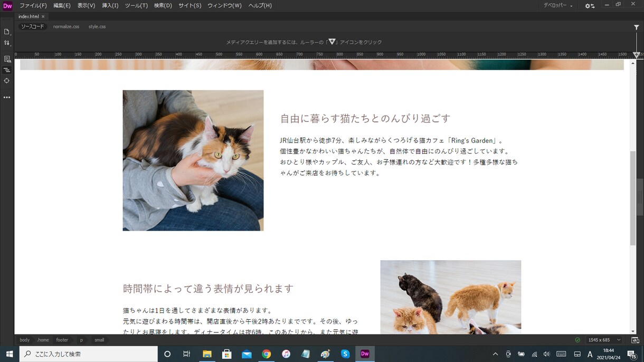This screenshot has width=644, height=362.
Task: Open File Explorer from the taskbar
Action: tap(207, 354)
